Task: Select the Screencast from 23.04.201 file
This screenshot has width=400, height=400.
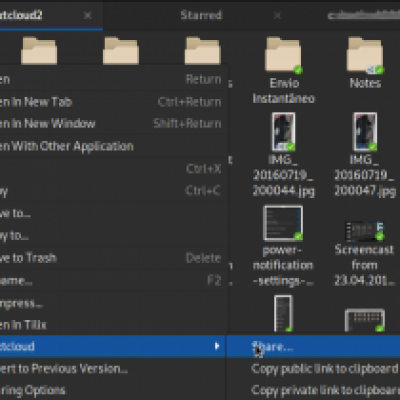Action: point(365,231)
